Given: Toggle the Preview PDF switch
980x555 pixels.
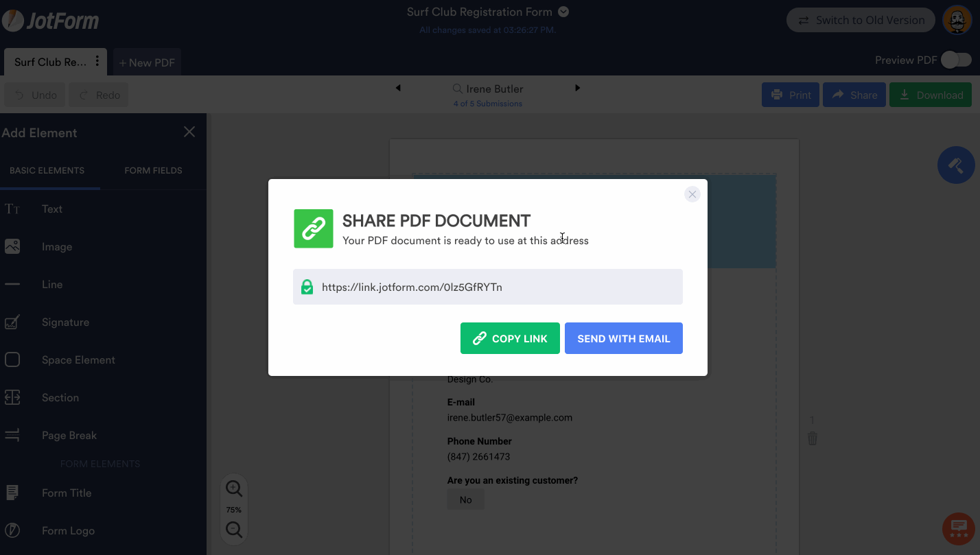Looking at the screenshot, I should pos(956,60).
